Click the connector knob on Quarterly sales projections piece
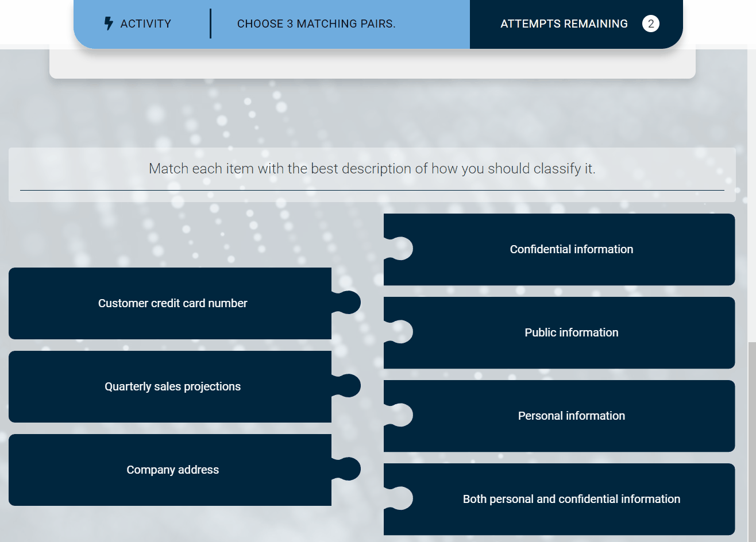The width and height of the screenshot is (756, 542). pyautogui.click(x=348, y=386)
